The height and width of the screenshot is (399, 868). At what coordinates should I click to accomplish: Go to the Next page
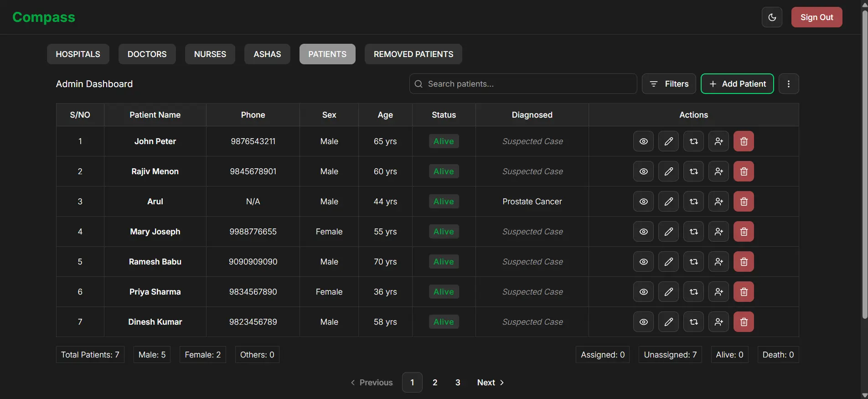491,383
